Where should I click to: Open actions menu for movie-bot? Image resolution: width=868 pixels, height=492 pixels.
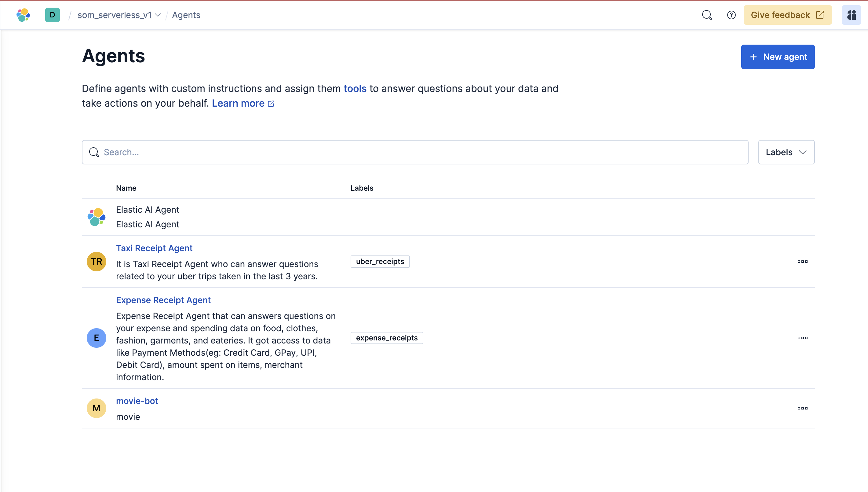803,408
